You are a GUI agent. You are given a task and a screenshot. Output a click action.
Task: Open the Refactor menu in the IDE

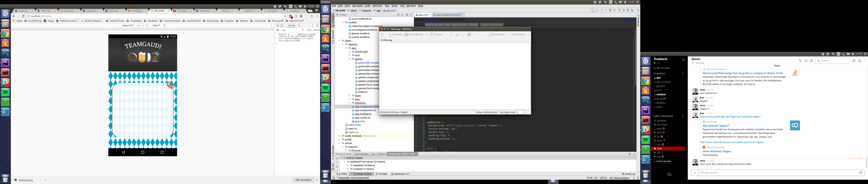[377, 6]
